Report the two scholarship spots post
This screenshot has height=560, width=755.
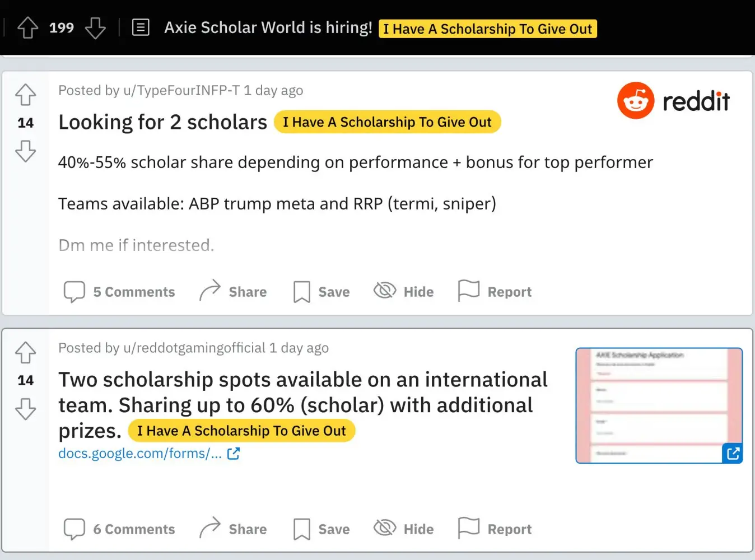click(x=495, y=529)
